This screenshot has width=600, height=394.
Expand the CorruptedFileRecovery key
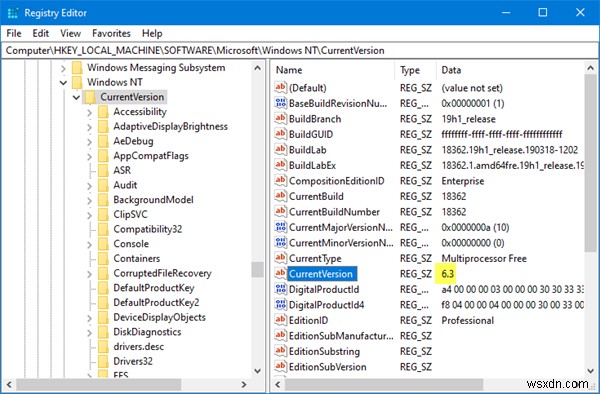[90, 274]
